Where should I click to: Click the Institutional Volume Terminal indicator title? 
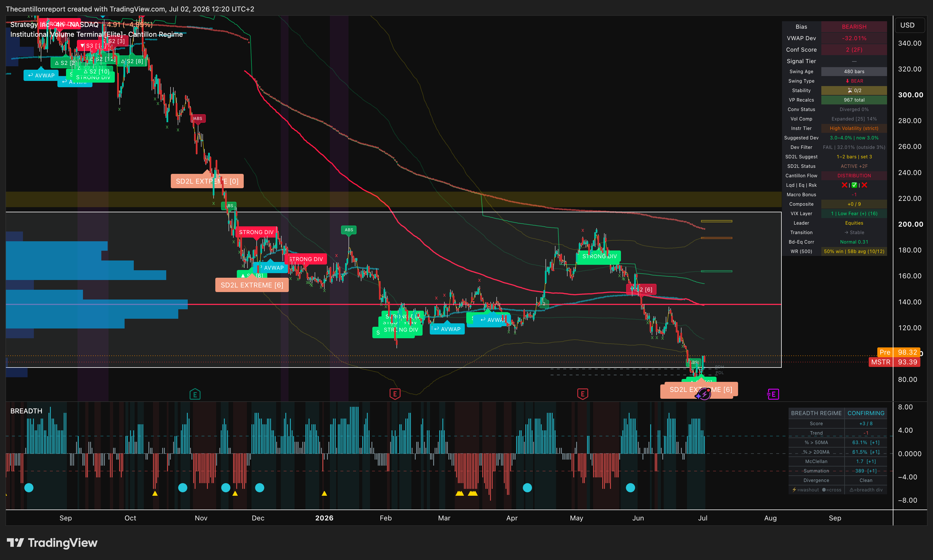[x=96, y=34]
